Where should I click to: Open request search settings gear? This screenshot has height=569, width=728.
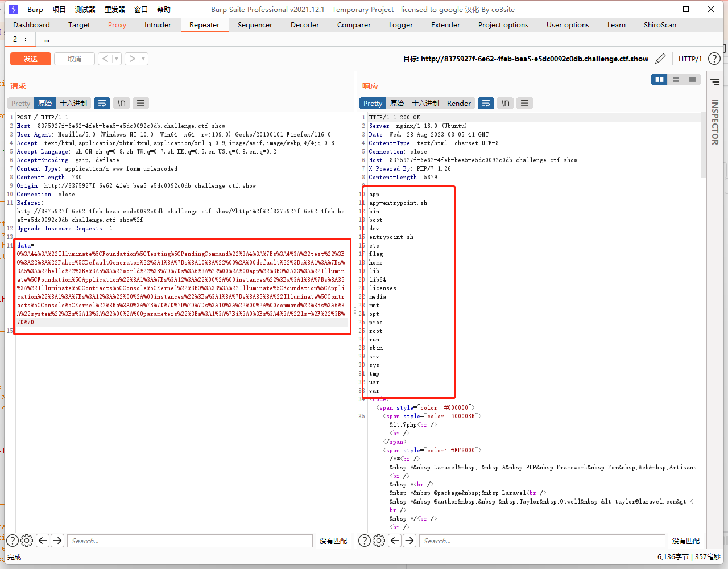coord(27,541)
